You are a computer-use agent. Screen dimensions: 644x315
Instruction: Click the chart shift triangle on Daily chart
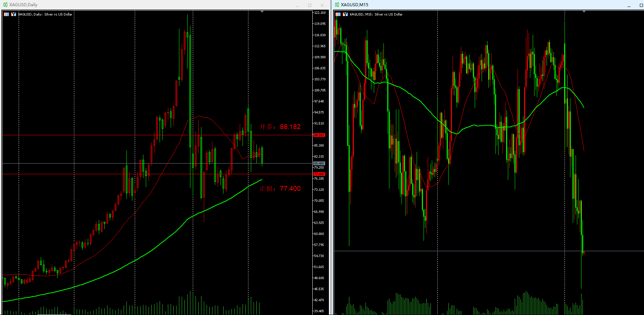pyautogui.click(x=262, y=12)
